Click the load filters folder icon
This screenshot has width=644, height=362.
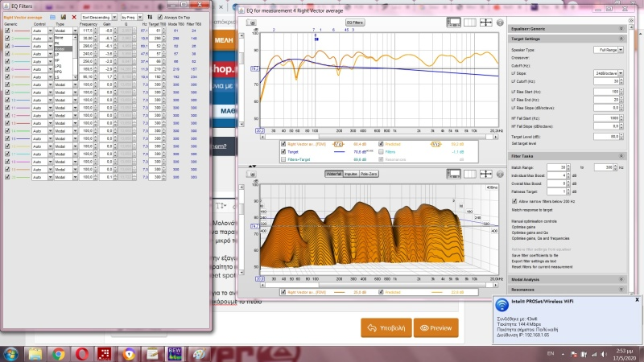click(x=52, y=16)
